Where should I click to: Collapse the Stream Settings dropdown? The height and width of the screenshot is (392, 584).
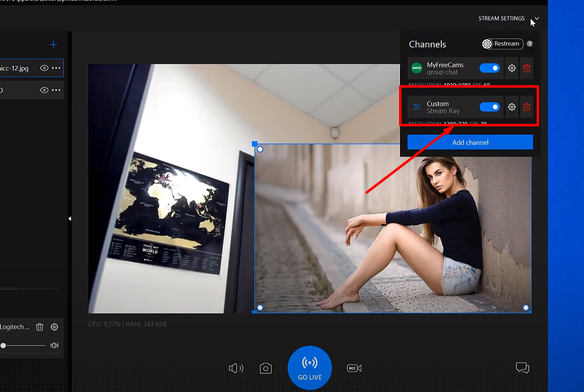[537, 19]
